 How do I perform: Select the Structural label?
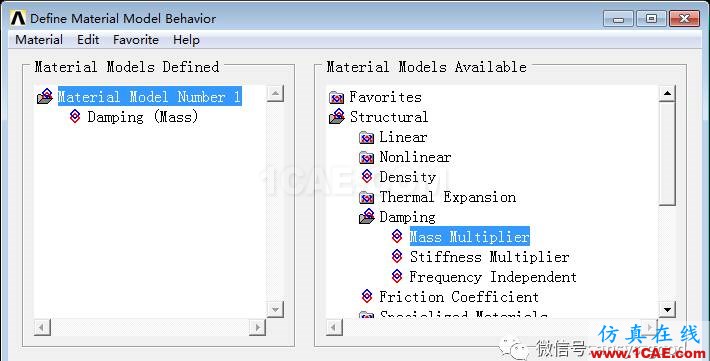[x=389, y=117]
